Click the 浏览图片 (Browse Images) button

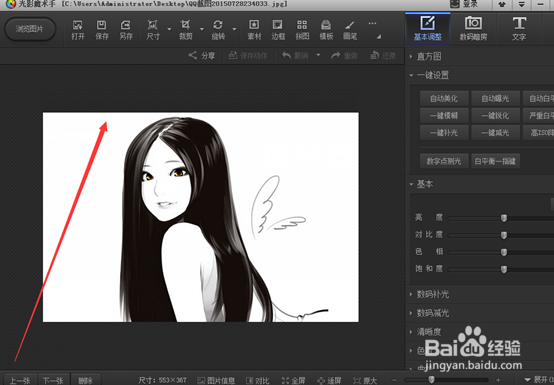click(30, 29)
